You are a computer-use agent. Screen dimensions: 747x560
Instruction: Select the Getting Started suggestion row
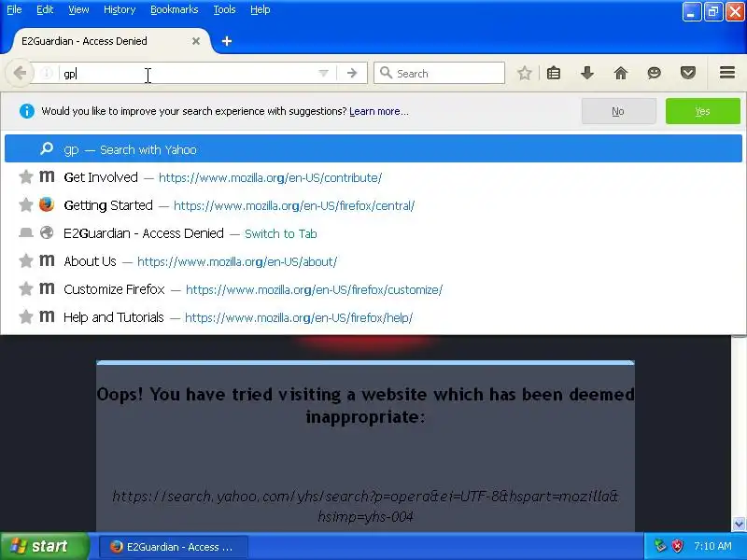[373, 205]
